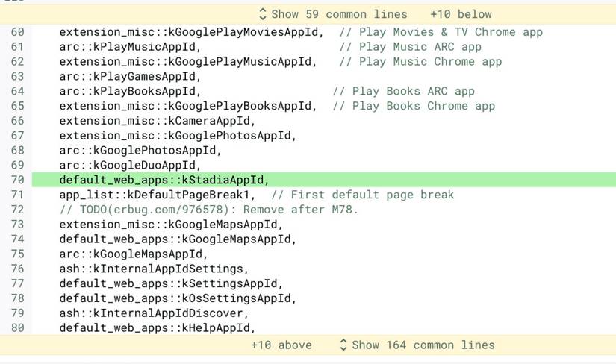The image size is (616, 364).
Task: Click arc::kPlayGamesAppId code
Action: point(130,76)
